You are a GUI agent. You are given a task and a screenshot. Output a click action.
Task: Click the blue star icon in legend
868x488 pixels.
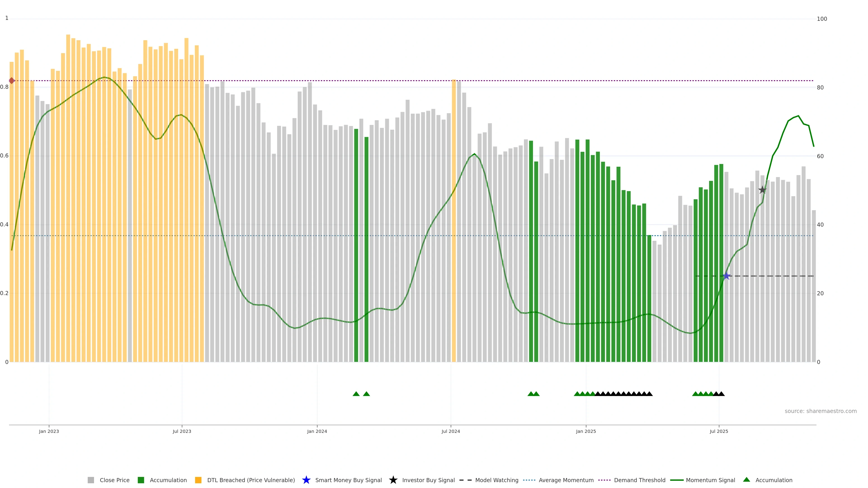pos(306,480)
